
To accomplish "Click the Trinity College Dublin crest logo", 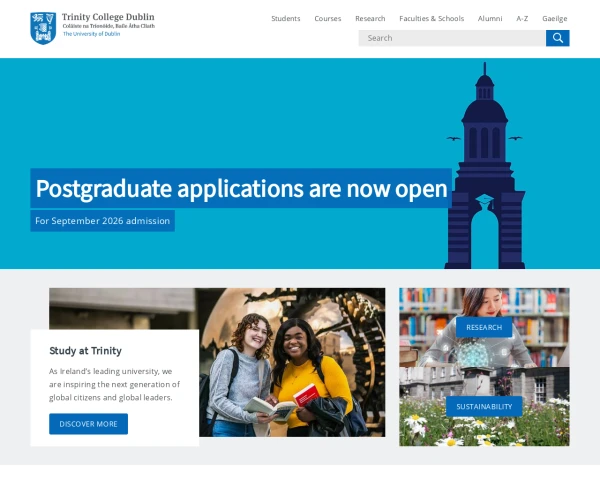I will click(43, 28).
